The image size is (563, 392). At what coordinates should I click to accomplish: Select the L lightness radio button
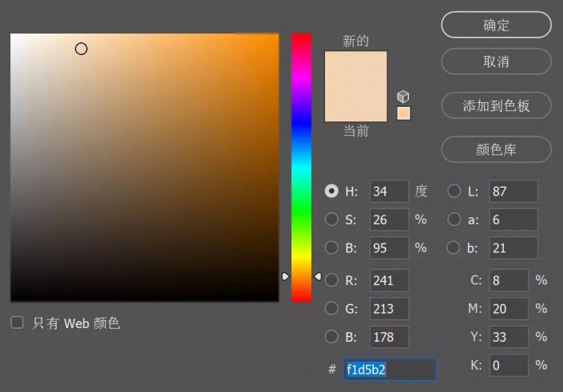click(x=454, y=192)
